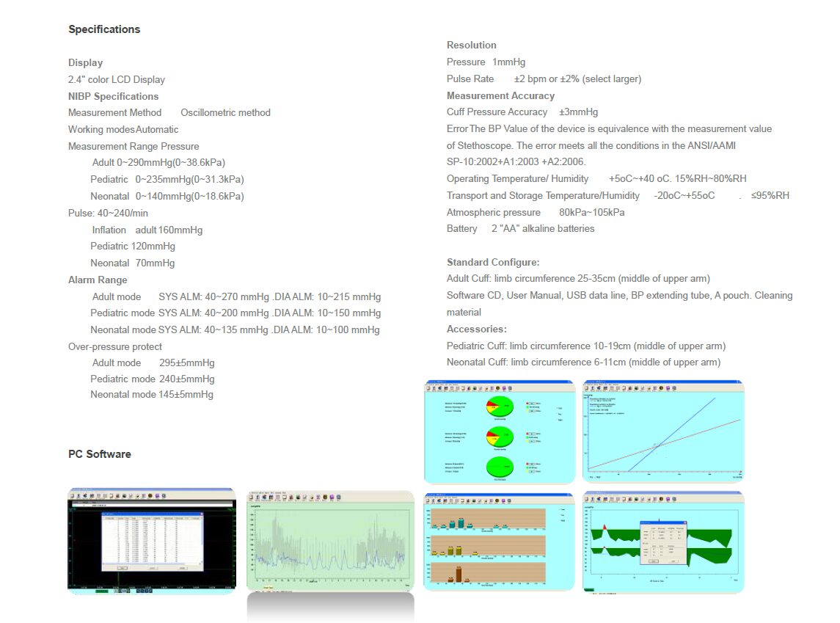Image resolution: width=840 pixels, height=623 pixels.
Task: Click the data table window in the black screenshot
Action: point(152,541)
